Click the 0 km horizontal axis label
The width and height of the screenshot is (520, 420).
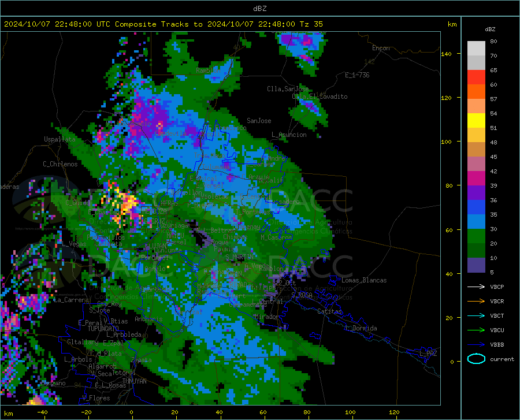[x=132, y=412]
